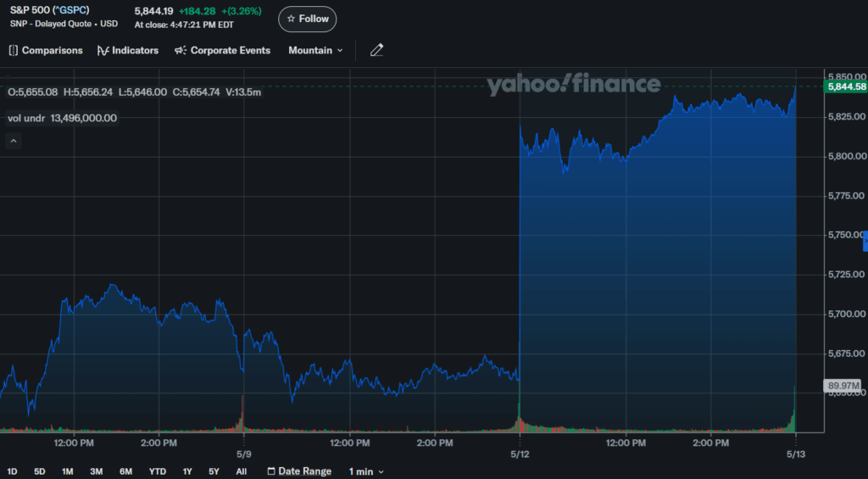The width and height of the screenshot is (868, 479).
Task: Click the 5,700.00 price axis label
Action: pos(846,314)
